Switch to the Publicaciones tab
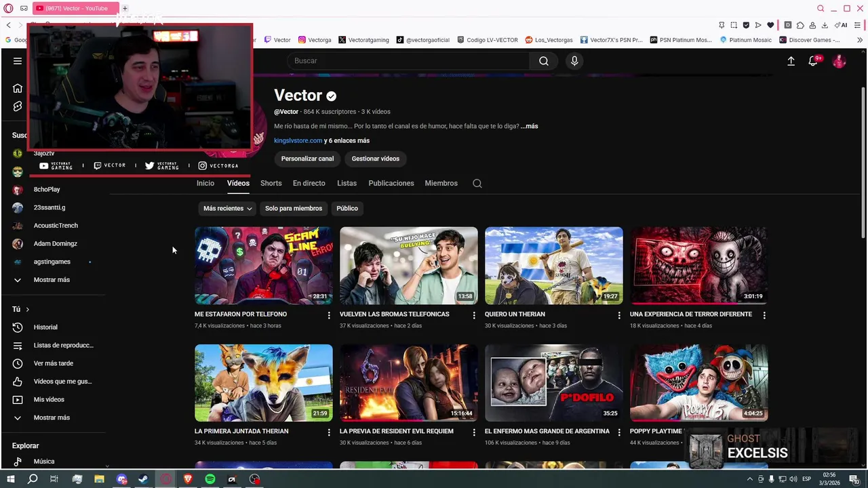The image size is (868, 488). [x=391, y=183]
